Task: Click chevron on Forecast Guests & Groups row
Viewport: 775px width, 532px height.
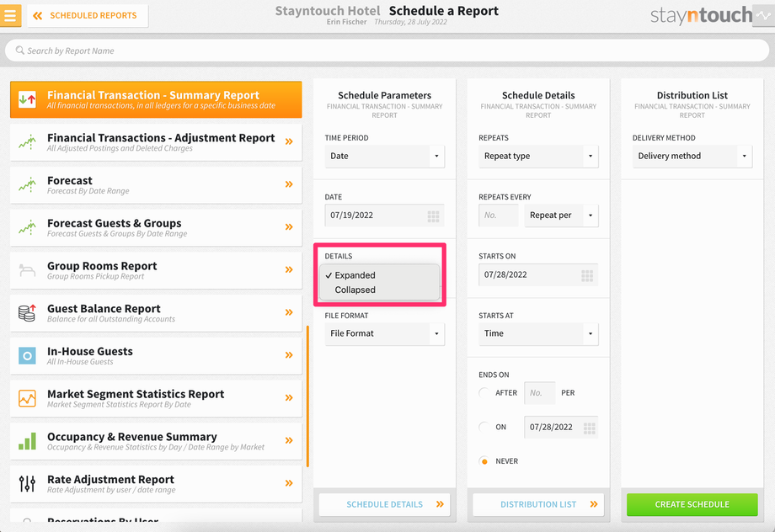Action: click(x=289, y=227)
